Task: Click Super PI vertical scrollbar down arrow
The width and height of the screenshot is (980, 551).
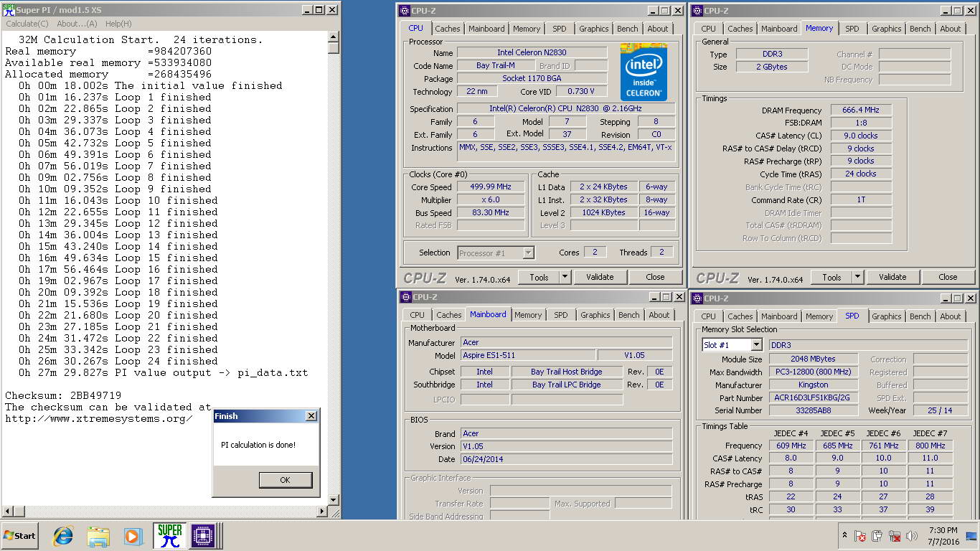Action: click(x=334, y=500)
